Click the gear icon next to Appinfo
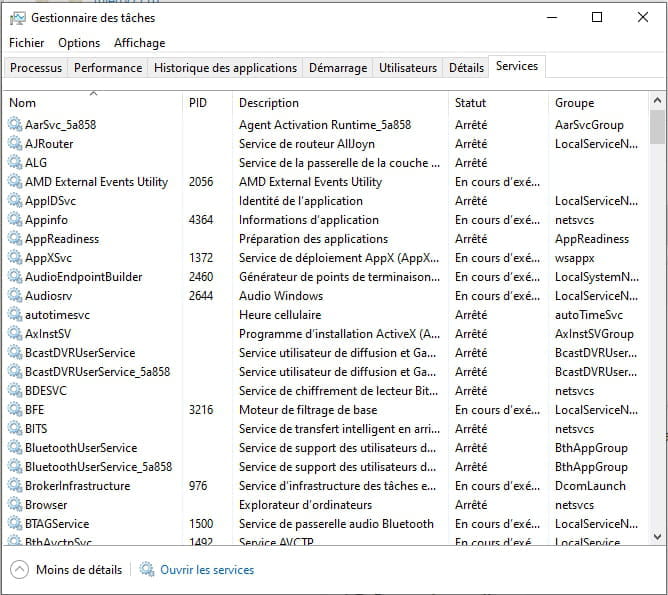 click(15, 219)
